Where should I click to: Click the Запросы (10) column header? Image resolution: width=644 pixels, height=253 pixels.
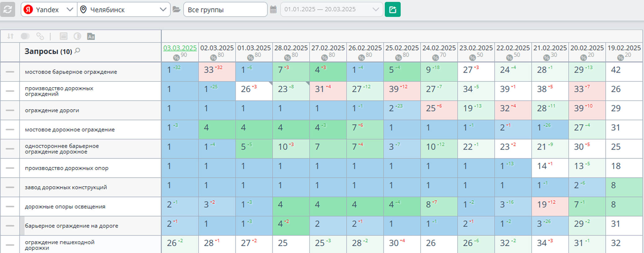point(48,51)
